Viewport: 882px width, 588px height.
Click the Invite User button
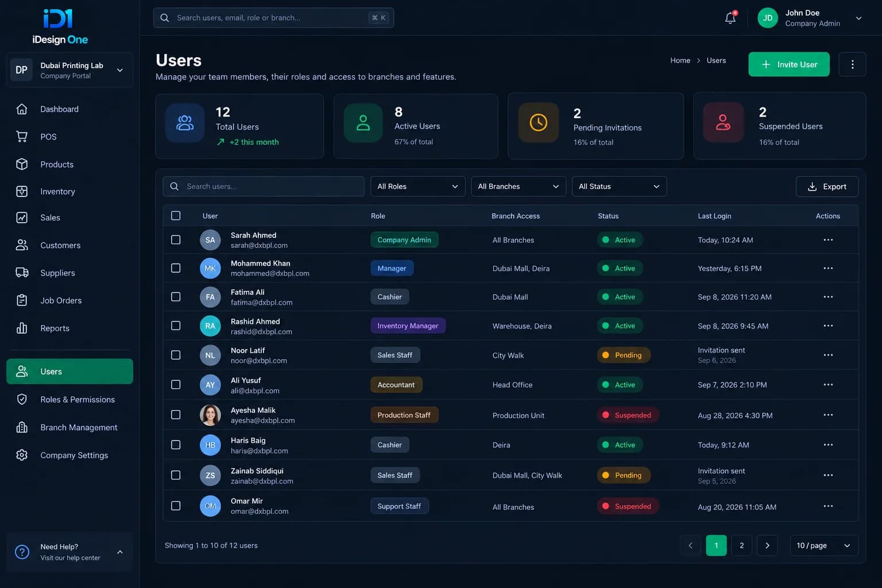(788, 64)
